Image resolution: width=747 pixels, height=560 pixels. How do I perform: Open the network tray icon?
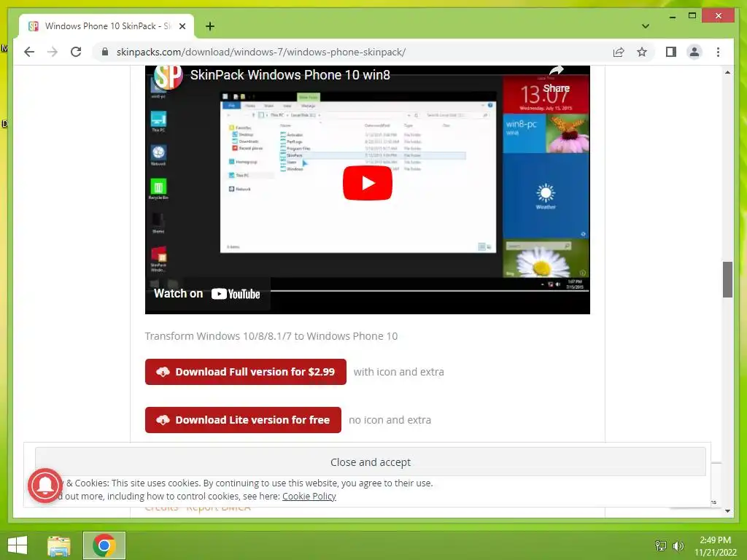[x=661, y=545]
